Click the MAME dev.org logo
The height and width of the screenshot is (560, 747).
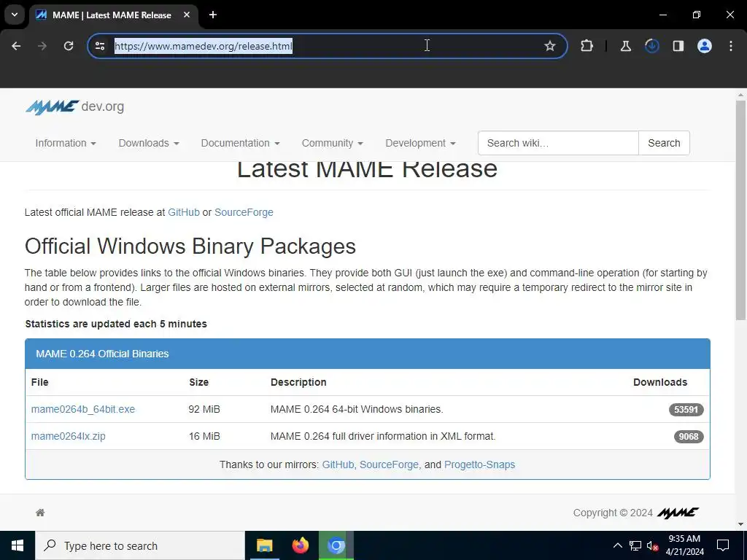[74, 106]
